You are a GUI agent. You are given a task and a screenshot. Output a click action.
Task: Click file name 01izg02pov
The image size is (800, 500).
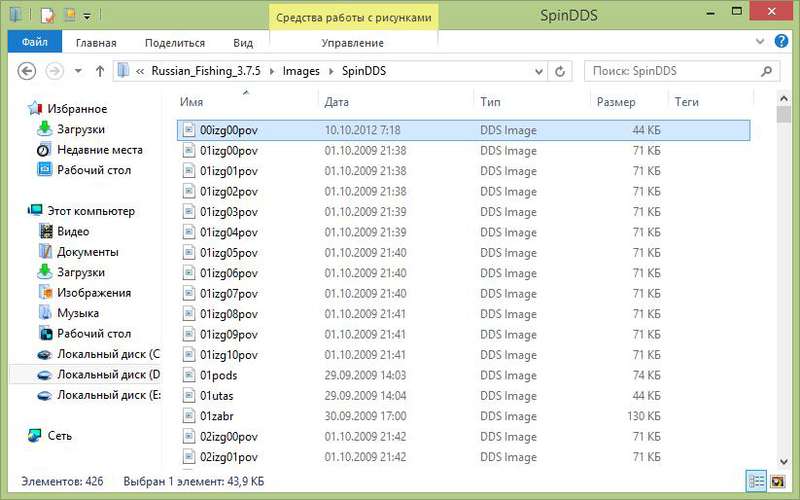tap(229, 191)
